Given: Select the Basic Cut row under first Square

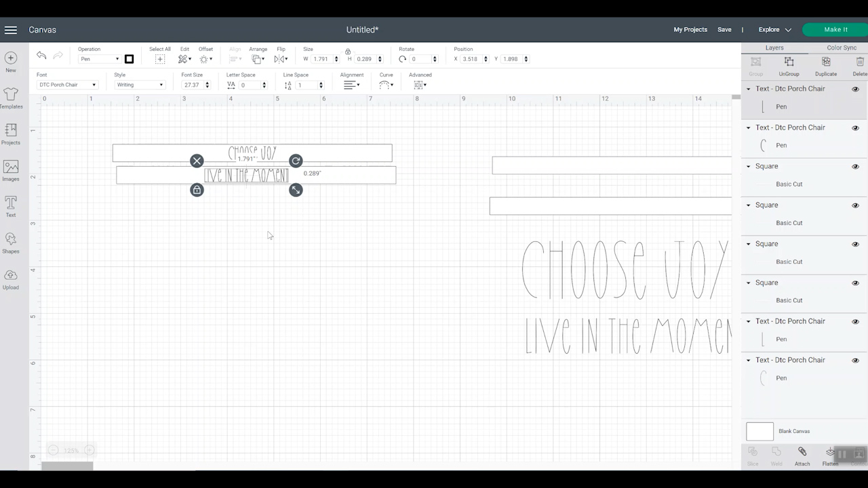Looking at the screenshot, I should [804, 184].
